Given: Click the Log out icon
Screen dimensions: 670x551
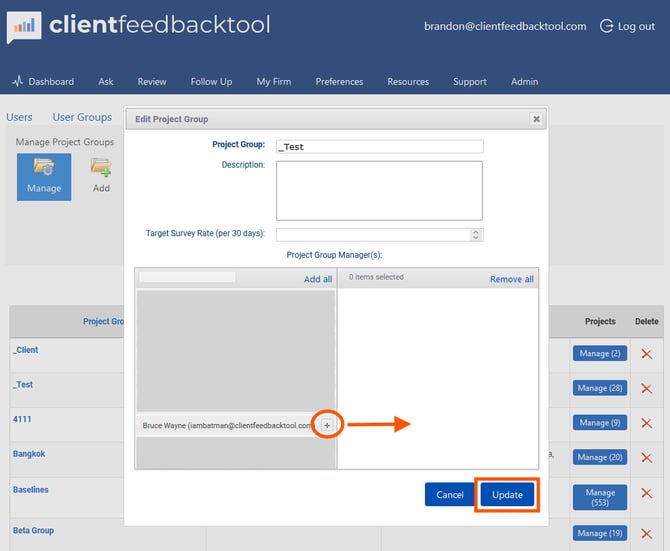Looking at the screenshot, I should (606, 26).
